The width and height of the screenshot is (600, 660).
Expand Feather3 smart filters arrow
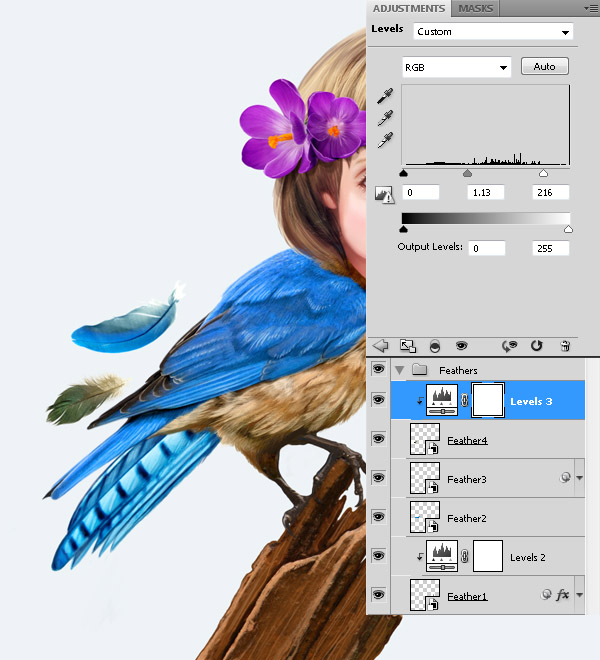click(579, 478)
